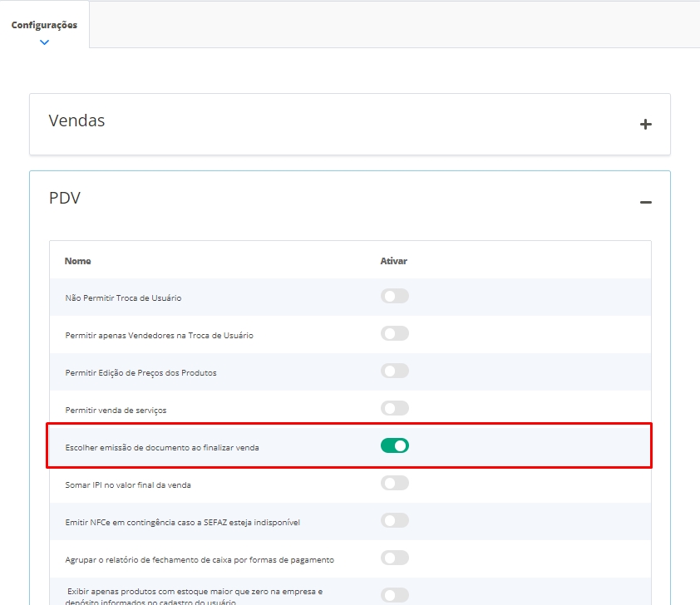
Task: Expand the Vendas section plus icon
Action: 645,125
